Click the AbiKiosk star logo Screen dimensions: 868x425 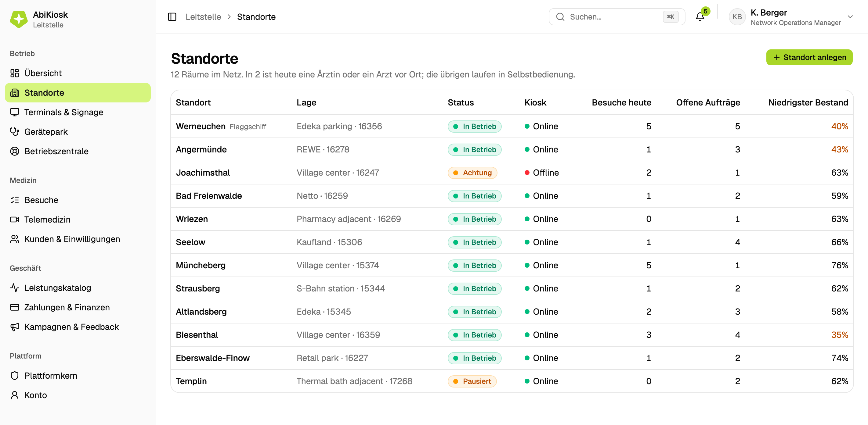[x=19, y=19]
